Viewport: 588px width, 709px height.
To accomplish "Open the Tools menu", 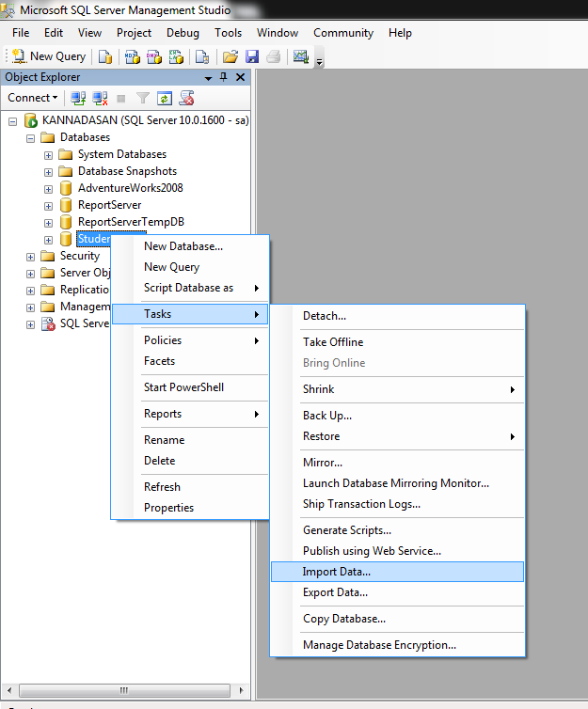I will click(228, 33).
